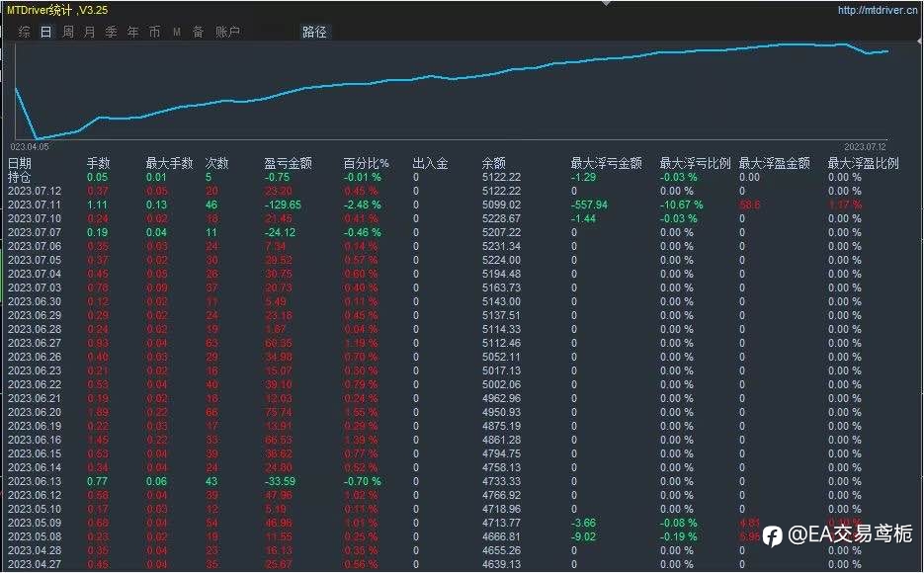The height and width of the screenshot is (573, 924).
Task: Select the 持仓 row label
Action: click(20, 177)
